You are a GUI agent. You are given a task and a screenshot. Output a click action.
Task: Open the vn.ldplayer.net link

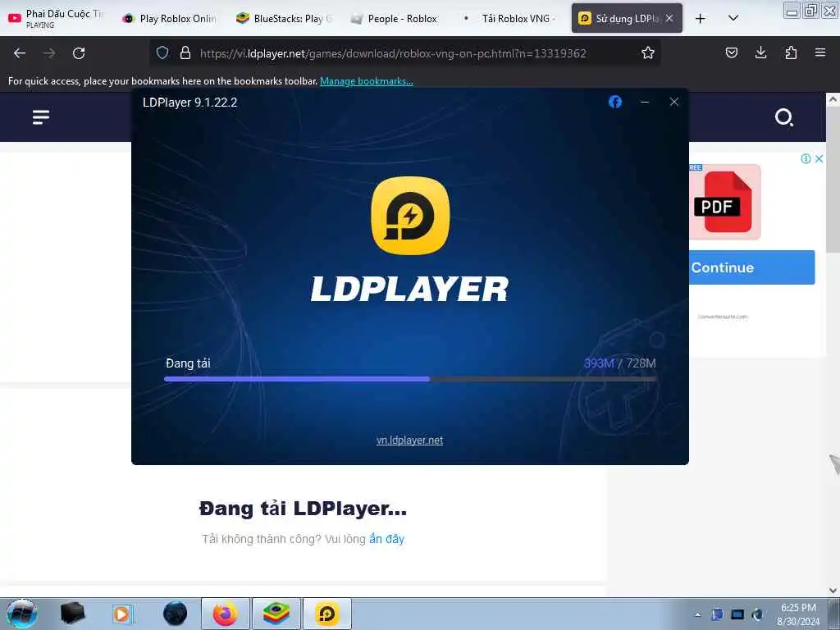click(x=410, y=441)
